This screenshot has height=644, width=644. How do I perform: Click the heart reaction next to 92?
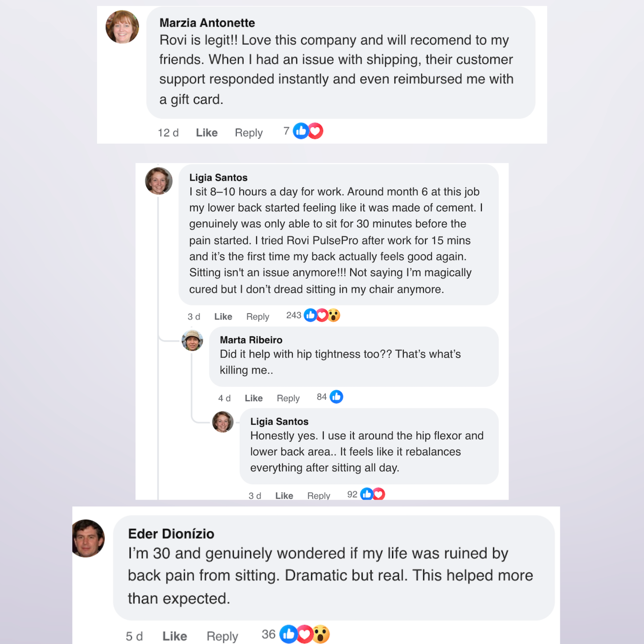coord(379,494)
